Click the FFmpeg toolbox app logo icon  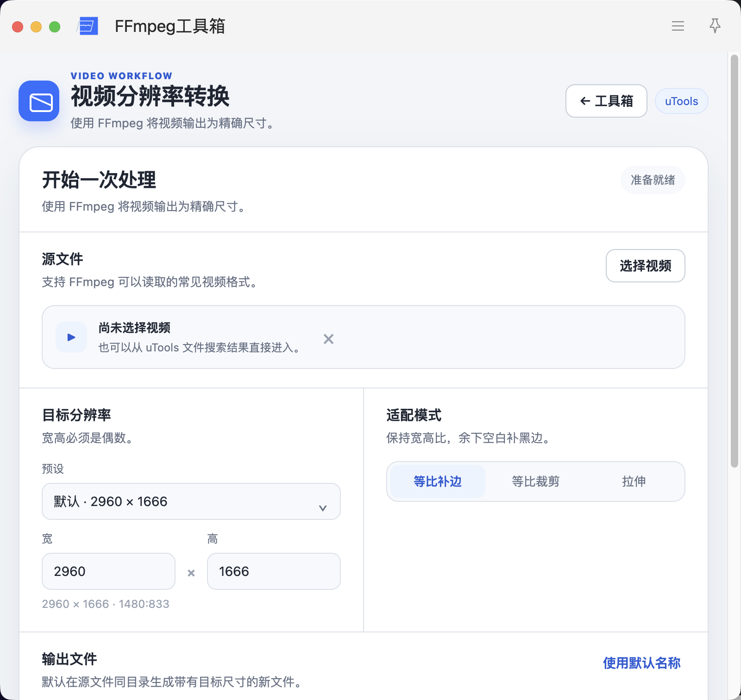88,26
